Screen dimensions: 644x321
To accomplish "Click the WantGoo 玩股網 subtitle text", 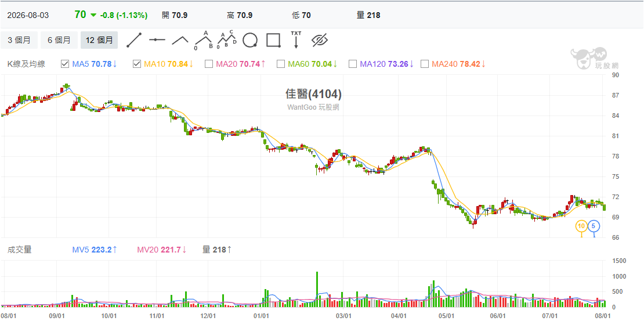I will [313, 107].
